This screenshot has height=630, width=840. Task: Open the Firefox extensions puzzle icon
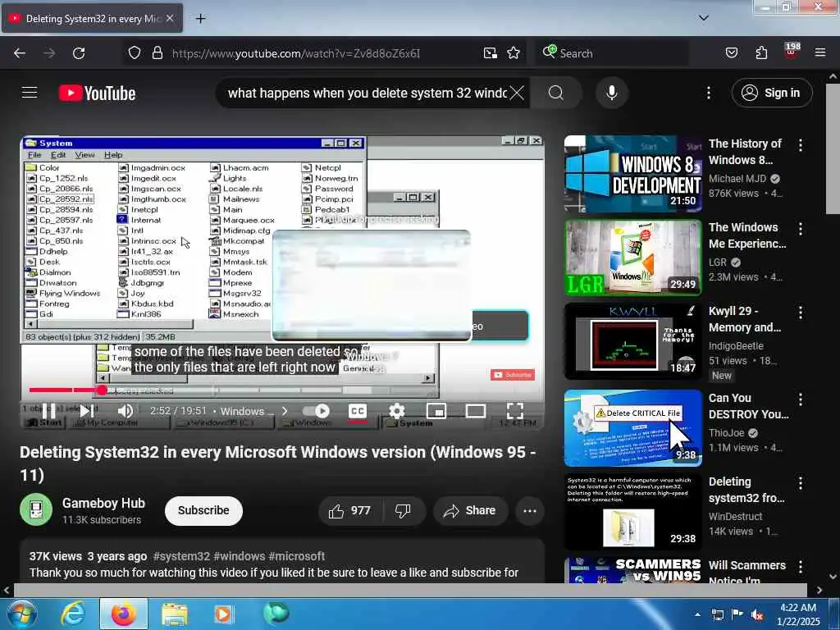761,53
